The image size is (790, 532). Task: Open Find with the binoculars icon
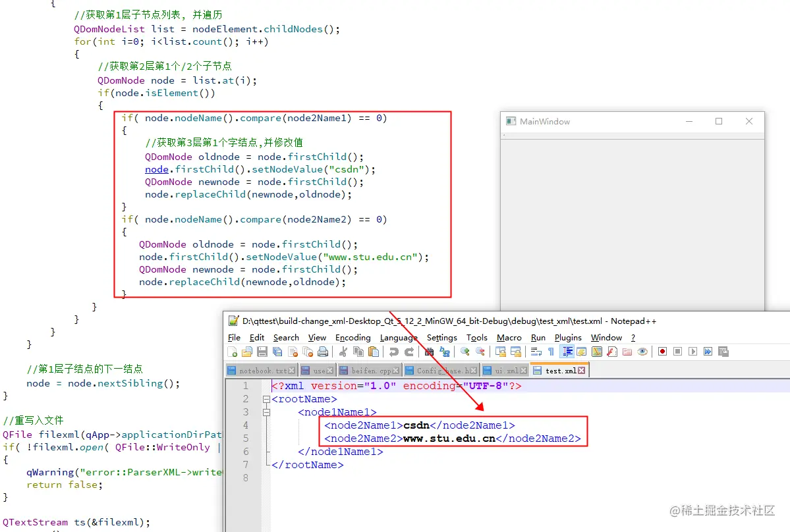[x=429, y=352]
